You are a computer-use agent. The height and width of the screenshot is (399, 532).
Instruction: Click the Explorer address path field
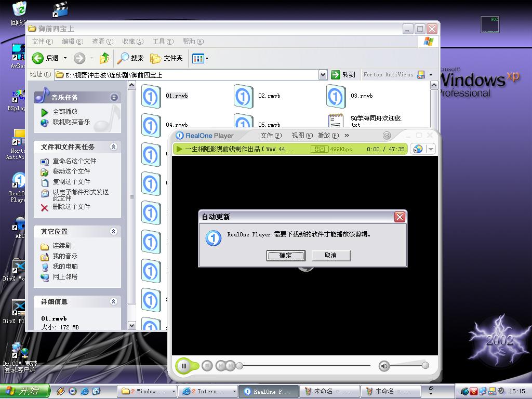187,75
